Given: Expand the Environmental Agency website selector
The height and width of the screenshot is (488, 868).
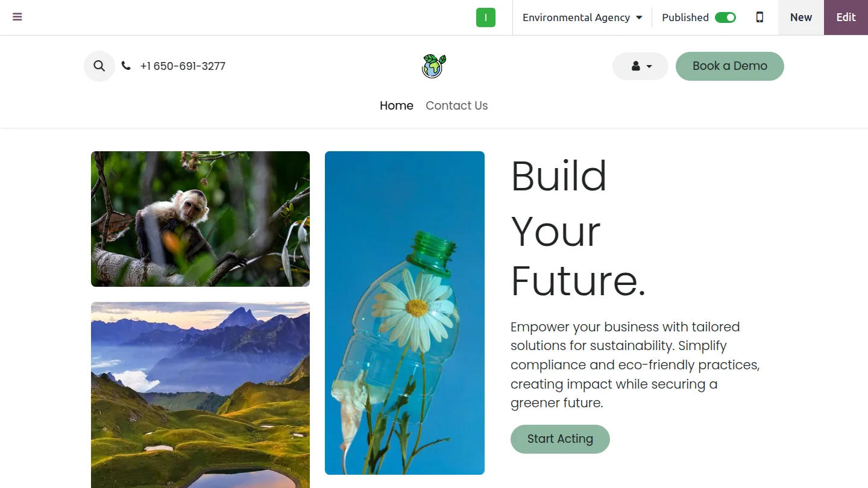Looking at the screenshot, I should point(582,17).
